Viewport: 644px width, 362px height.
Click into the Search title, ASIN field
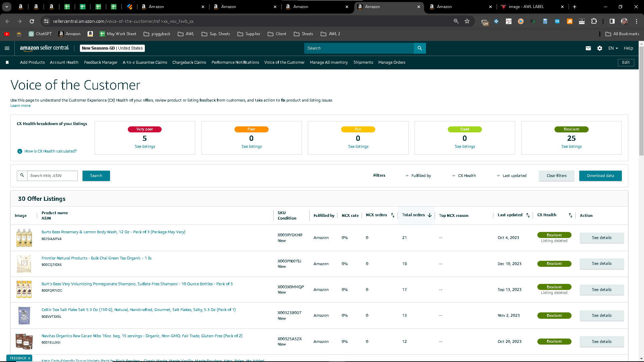click(53, 176)
